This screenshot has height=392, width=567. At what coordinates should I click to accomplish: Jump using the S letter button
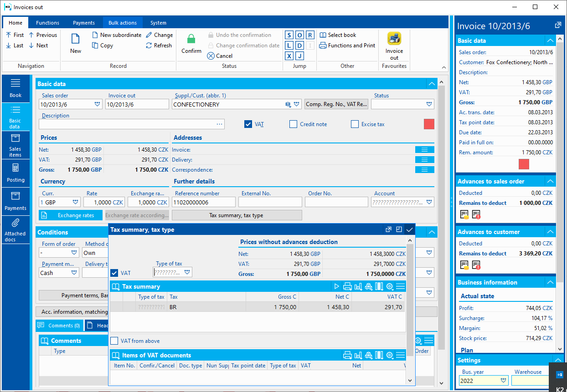(x=289, y=35)
